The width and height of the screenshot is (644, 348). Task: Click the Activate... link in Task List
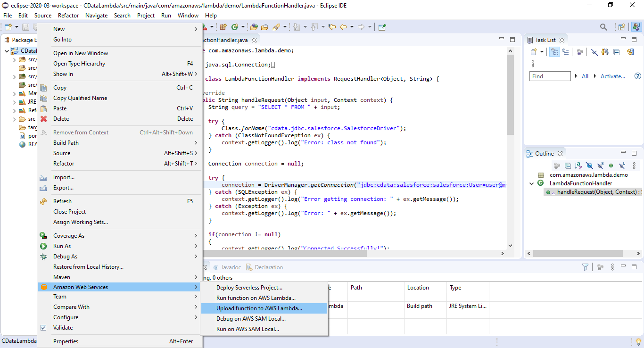612,76
